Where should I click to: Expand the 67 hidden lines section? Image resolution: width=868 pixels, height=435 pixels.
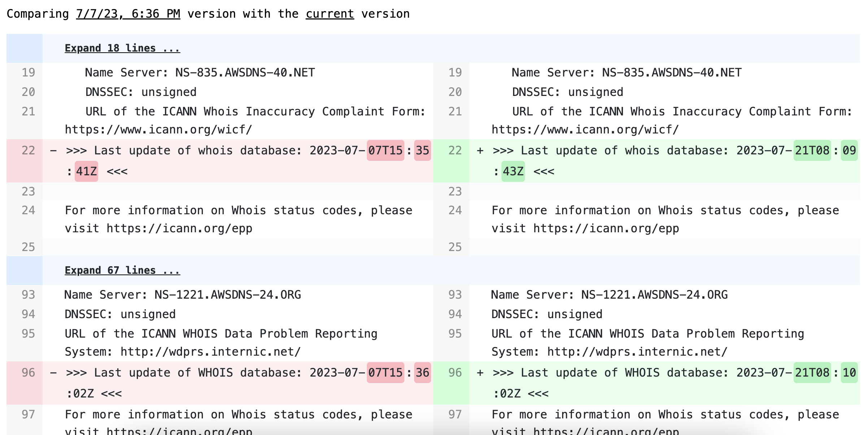[x=122, y=270]
